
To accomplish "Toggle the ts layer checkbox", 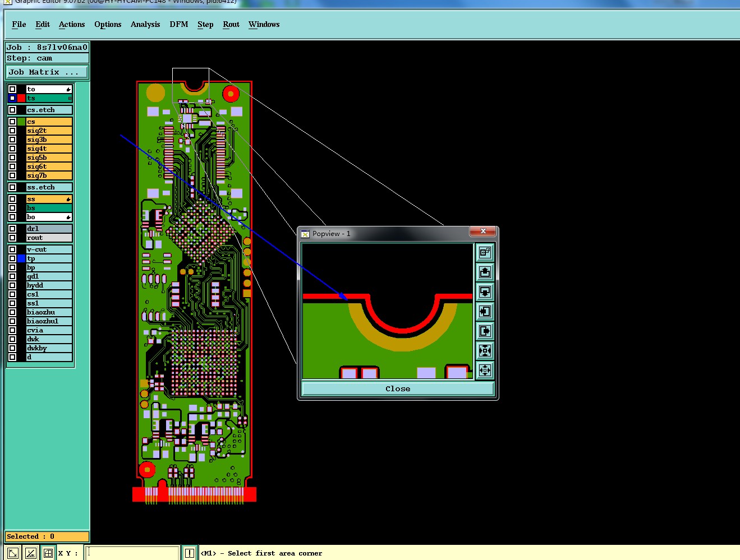I will [12, 98].
